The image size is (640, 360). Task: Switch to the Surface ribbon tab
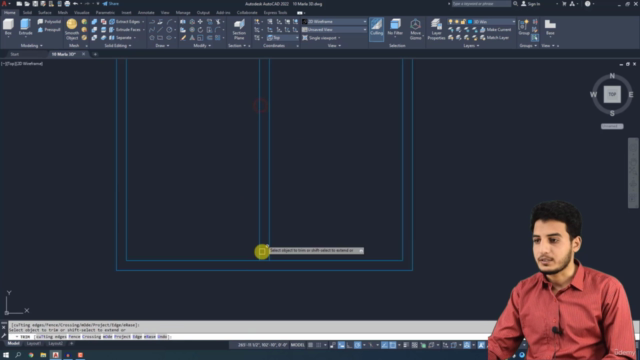(x=44, y=13)
